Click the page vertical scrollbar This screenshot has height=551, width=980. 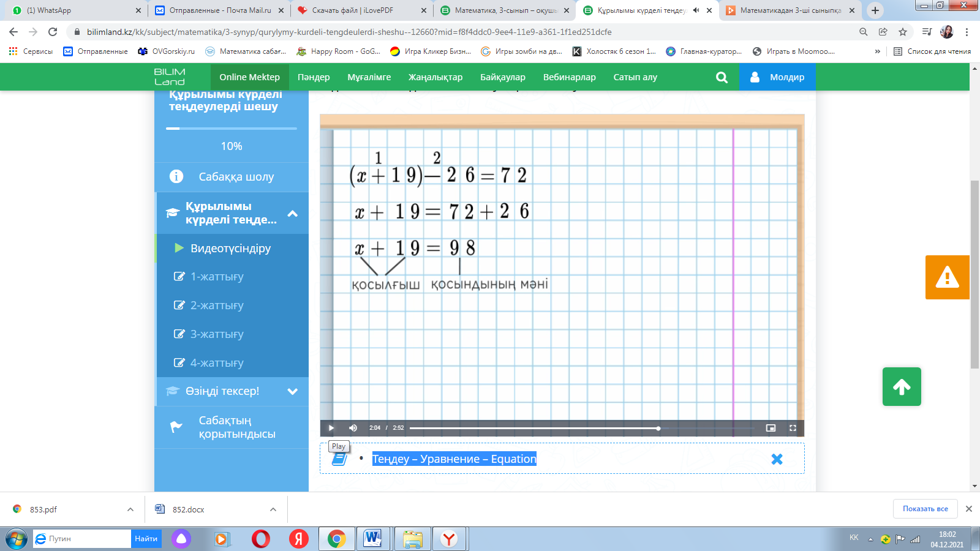(x=974, y=274)
